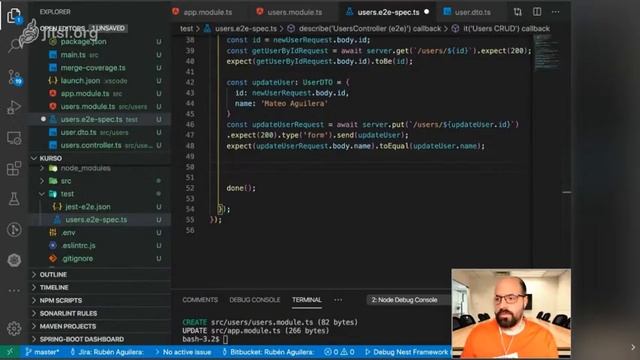640x360 pixels.
Task: Click errors and warnings count in status bar
Action: [x=339, y=352]
